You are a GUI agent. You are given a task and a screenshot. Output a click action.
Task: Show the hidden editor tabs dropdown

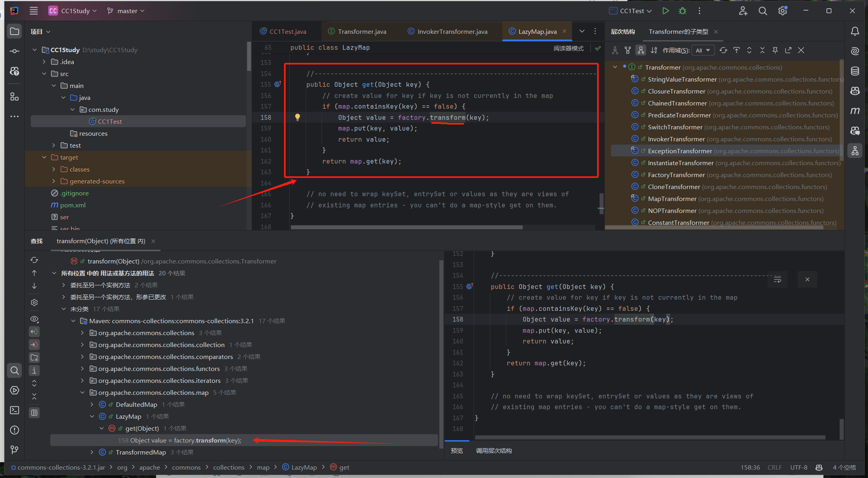582,31
